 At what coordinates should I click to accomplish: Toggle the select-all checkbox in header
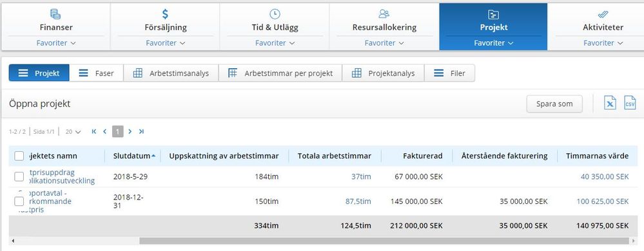pyautogui.click(x=19, y=156)
